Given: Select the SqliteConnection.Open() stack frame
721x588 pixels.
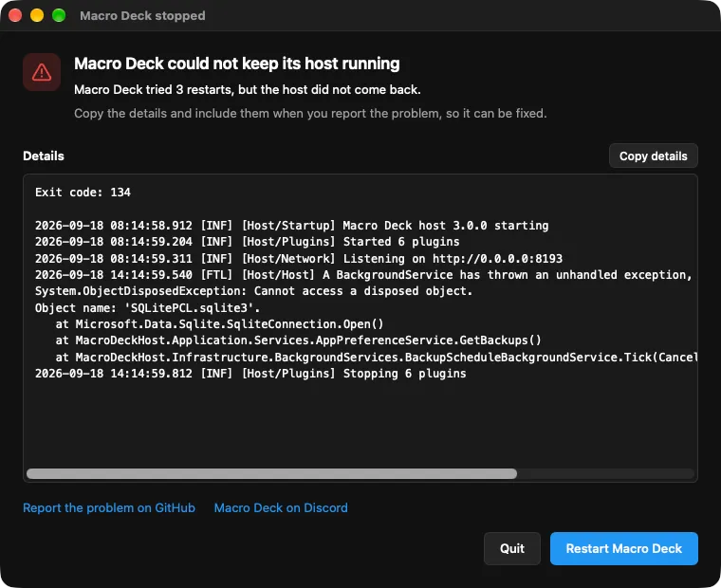Looking at the screenshot, I should (x=219, y=324).
